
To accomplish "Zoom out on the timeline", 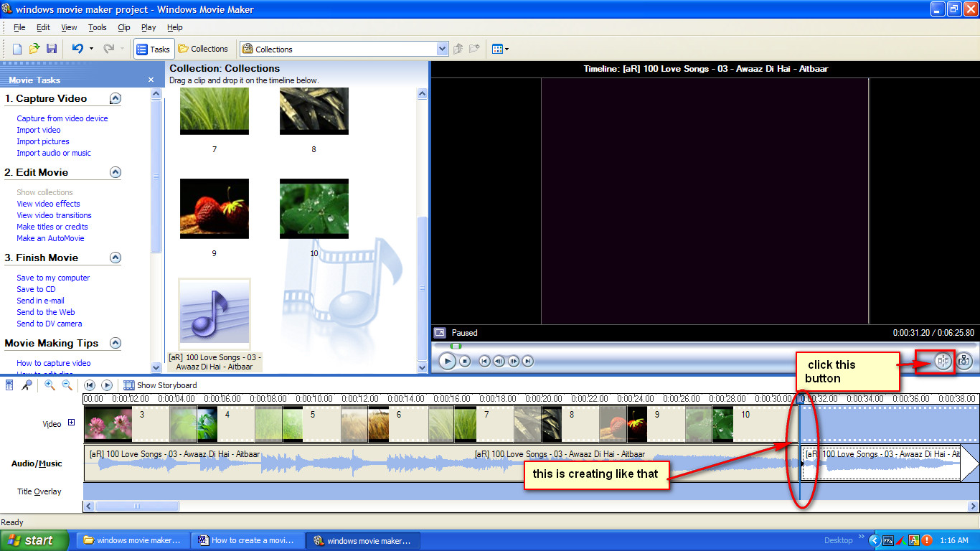I will [x=67, y=385].
